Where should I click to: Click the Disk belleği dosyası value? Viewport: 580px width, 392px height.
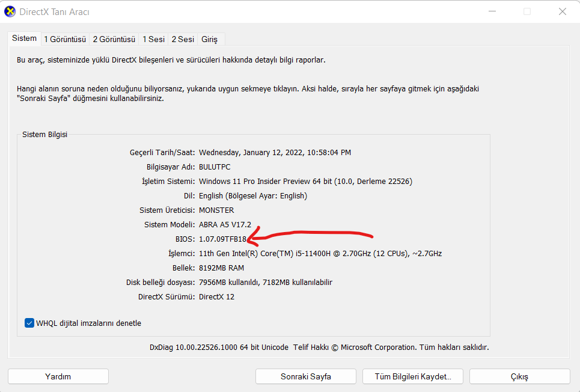click(266, 283)
